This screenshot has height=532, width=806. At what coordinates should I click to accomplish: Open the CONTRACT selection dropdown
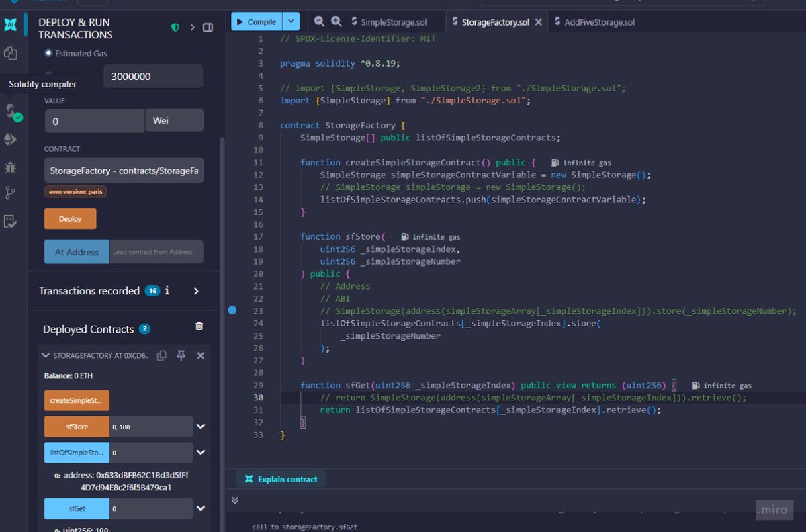coord(124,170)
